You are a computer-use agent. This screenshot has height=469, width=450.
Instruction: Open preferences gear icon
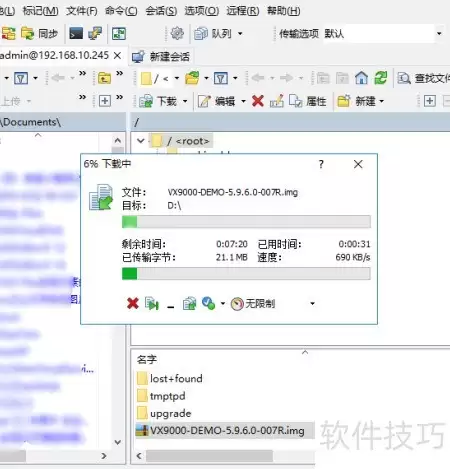click(x=177, y=33)
